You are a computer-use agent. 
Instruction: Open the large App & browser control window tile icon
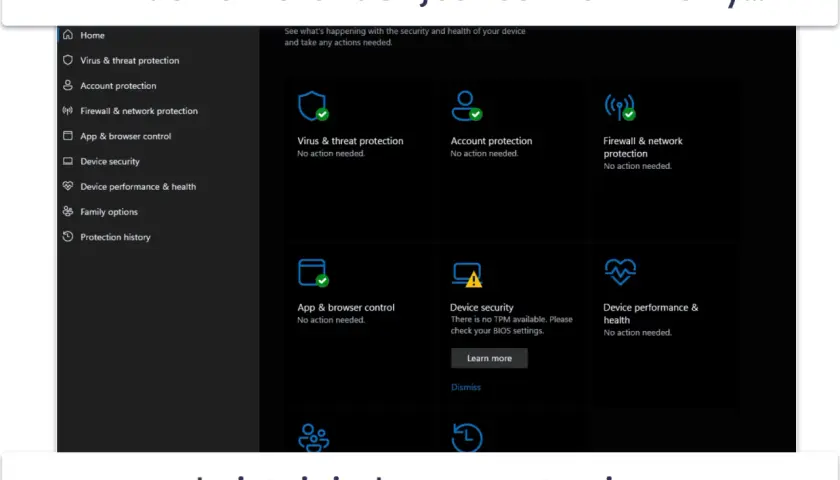click(313, 273)
